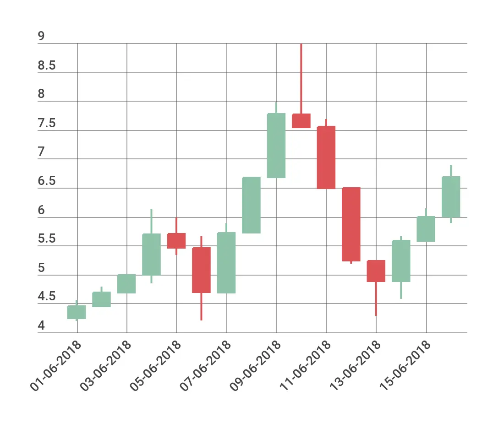Select the x-axis label 09-06-2018
The image size is (504, 423).
[x=256, y=366]
